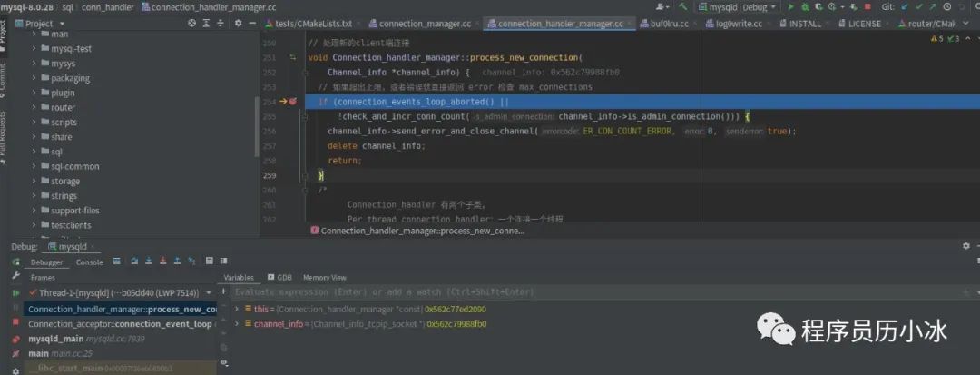Image resolution: width=980 pixels, height=375 pixels.
Task: Open the Console tab in debugger
Action: [89, 262]
